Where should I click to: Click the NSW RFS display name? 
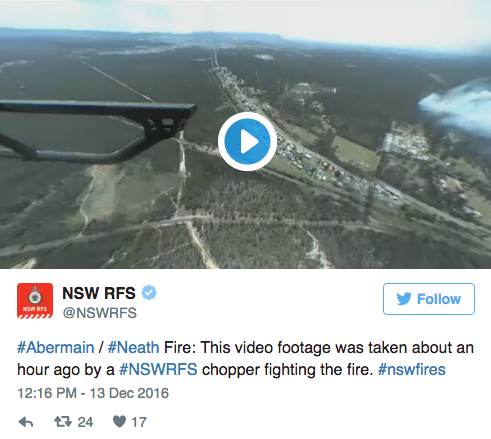pos(99,293)
